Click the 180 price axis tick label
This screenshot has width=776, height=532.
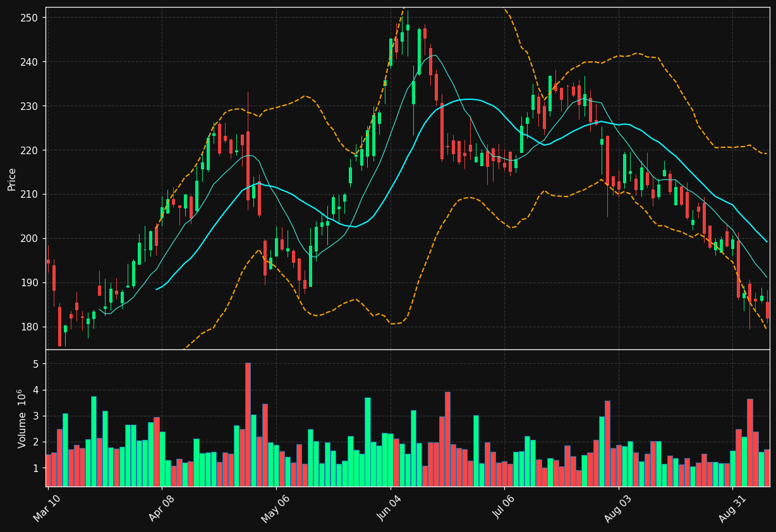pos(29,327)
